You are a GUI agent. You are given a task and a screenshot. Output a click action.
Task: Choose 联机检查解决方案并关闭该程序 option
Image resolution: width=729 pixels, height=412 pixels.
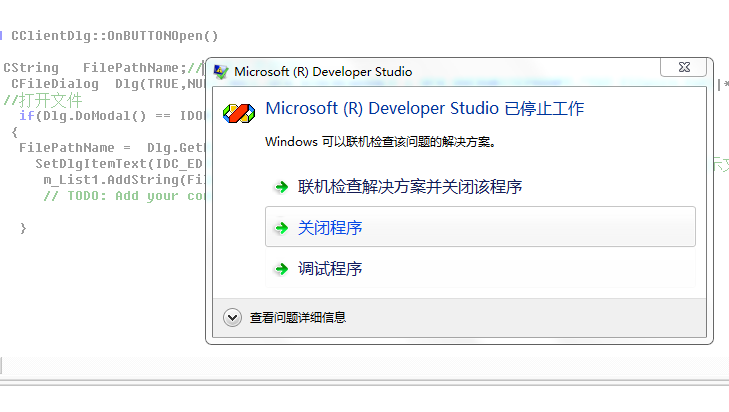click(480, 187)
